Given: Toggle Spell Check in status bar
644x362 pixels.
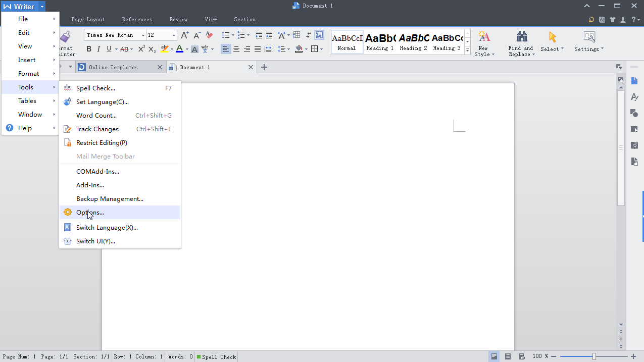Looking at the screenshot, I should click(x=216, y=357).
